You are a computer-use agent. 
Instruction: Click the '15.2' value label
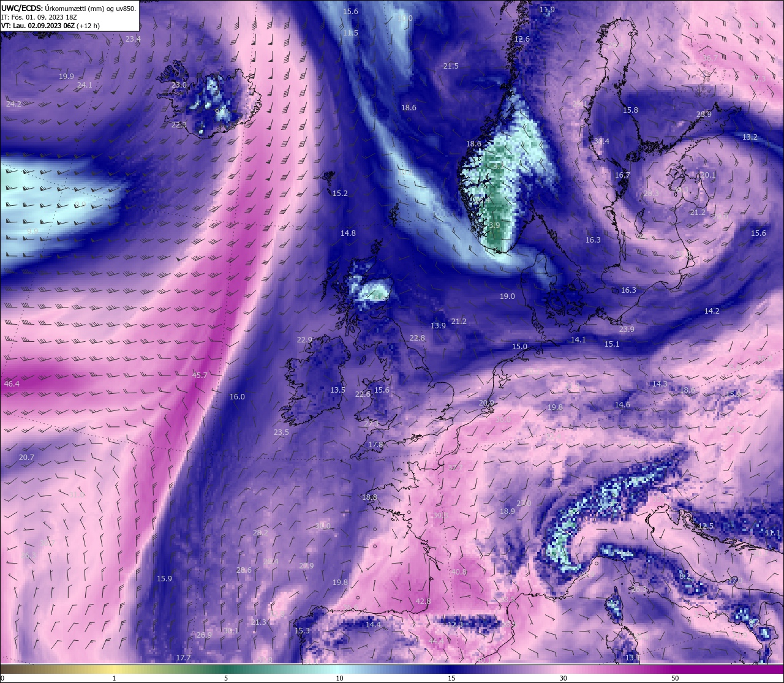click(340, 194)
